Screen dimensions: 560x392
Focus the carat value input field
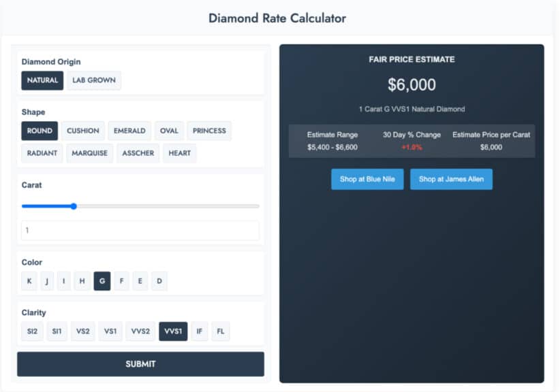click(140, 231)
